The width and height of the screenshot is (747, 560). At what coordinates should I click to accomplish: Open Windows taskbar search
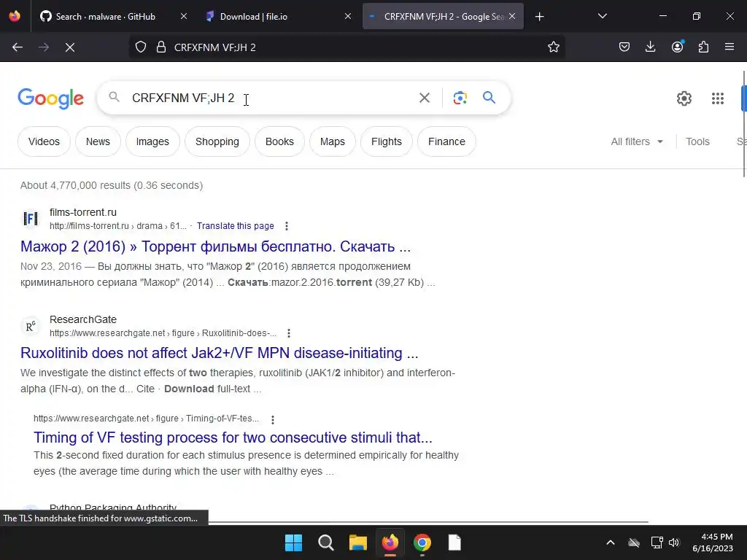click(326, 542)
